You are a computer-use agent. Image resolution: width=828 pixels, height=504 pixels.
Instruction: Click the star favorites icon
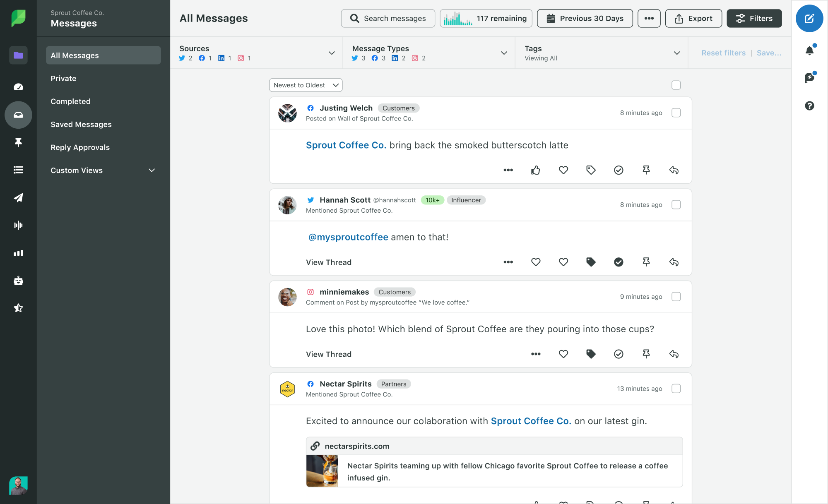[x=18, y=307]
